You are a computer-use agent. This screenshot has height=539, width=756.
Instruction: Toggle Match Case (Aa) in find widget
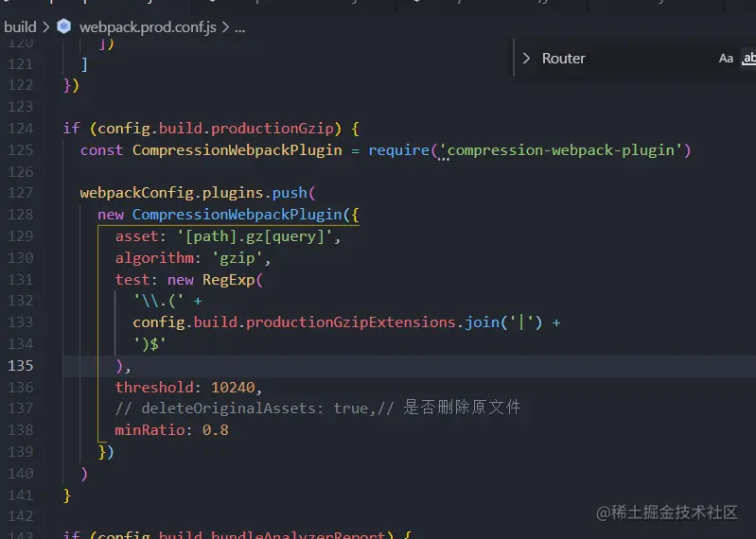pyautogui.click(x=726, y=59)
